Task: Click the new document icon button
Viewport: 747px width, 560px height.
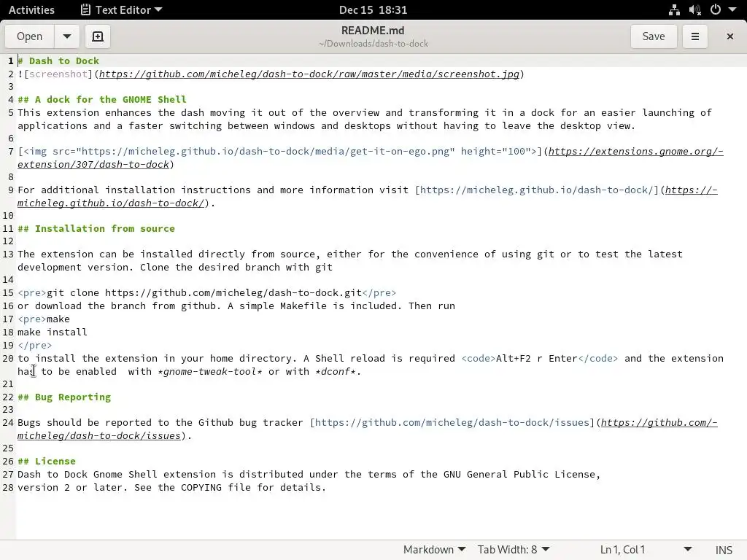Action: [x=98, y=36]
